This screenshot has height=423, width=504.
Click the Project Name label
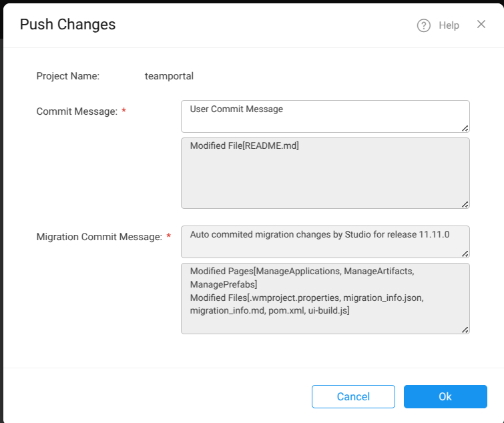[x=68, y=76]
